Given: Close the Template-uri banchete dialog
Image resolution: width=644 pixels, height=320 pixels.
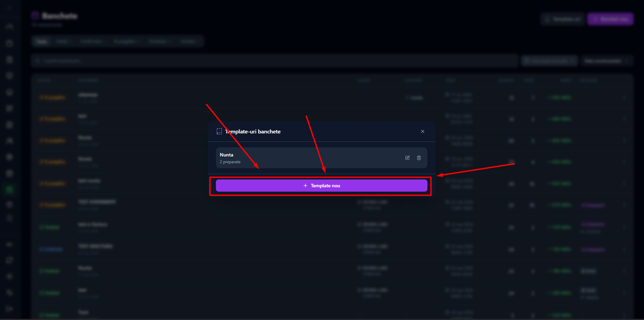Looking at the screenshot, I should (423, 131).
